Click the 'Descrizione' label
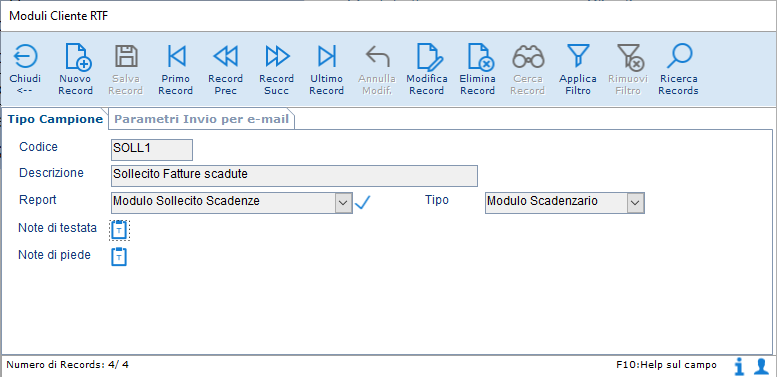 [x=51, y=173]
